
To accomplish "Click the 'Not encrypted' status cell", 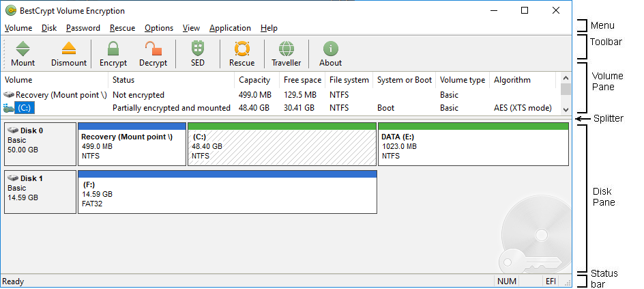I will tap(138, 95).
